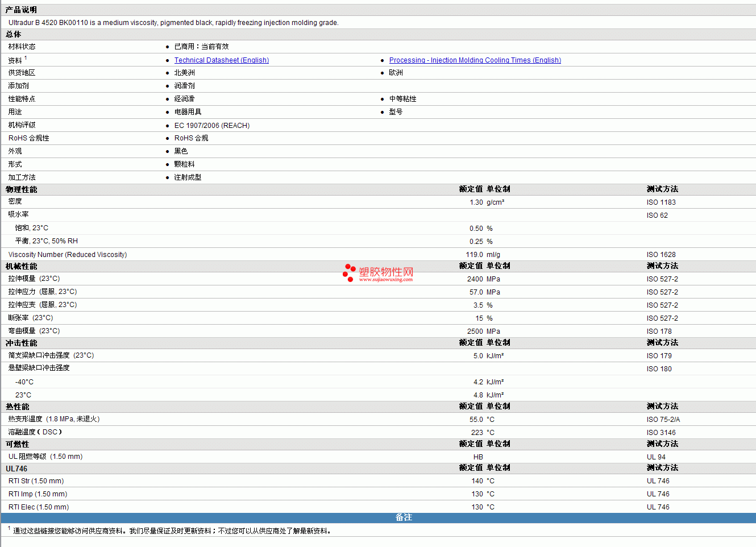Click the "经润滑" feature entry
The width and height of the screenshot is (756, 547).
(184, 99)
